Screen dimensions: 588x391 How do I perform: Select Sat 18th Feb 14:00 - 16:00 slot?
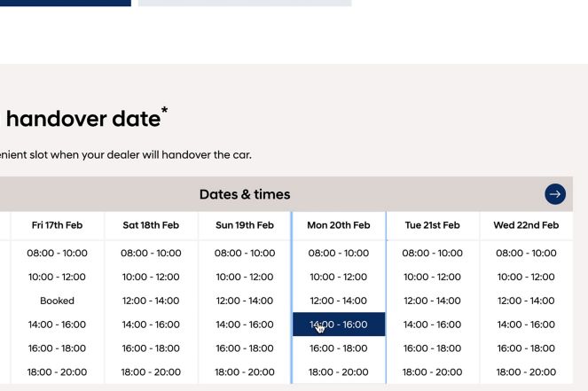(151, 325)
